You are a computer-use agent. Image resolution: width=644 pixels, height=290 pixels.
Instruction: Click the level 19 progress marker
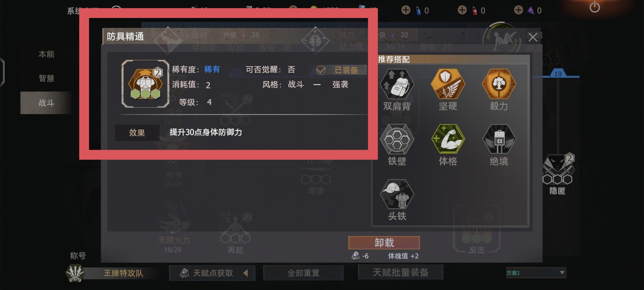[558, 74]
